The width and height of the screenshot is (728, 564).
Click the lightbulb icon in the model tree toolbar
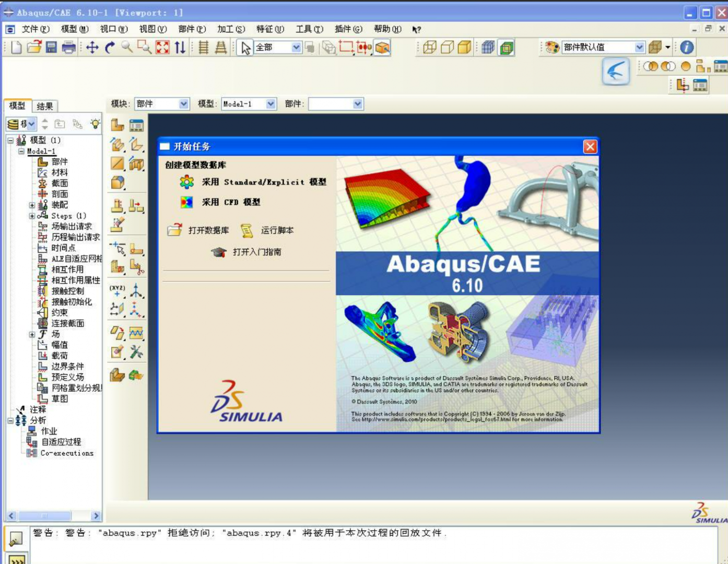coord(95,124)
